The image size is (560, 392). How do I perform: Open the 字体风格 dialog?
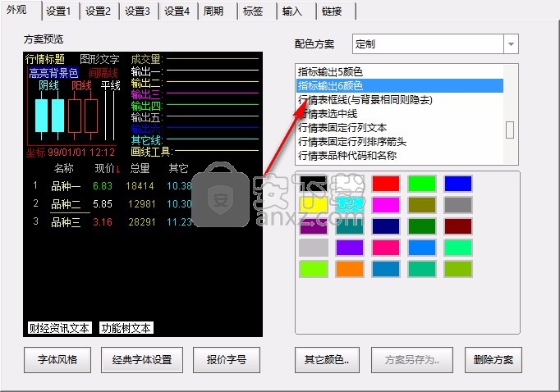57,360
